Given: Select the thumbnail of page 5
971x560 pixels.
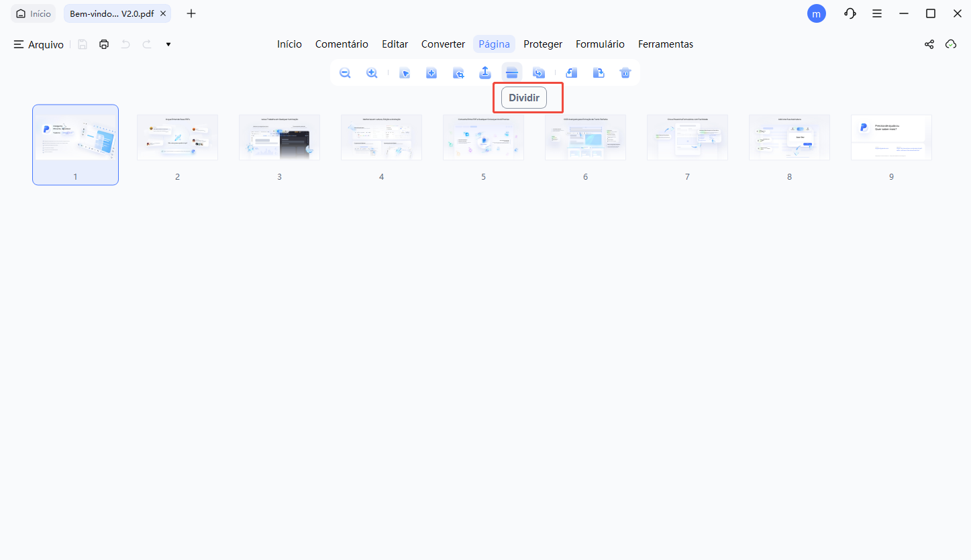Looking at the screenshot, I should [x=483, y=137].
